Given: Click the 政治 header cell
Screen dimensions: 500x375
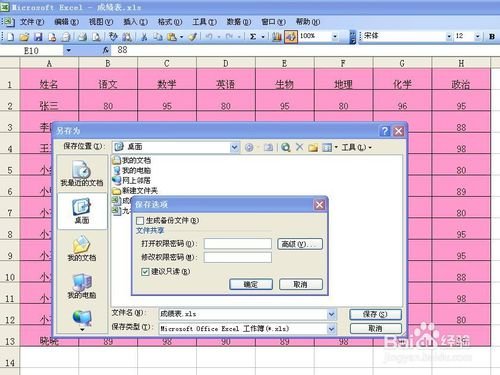Looking at the screenshot, I should click(461, 80).
